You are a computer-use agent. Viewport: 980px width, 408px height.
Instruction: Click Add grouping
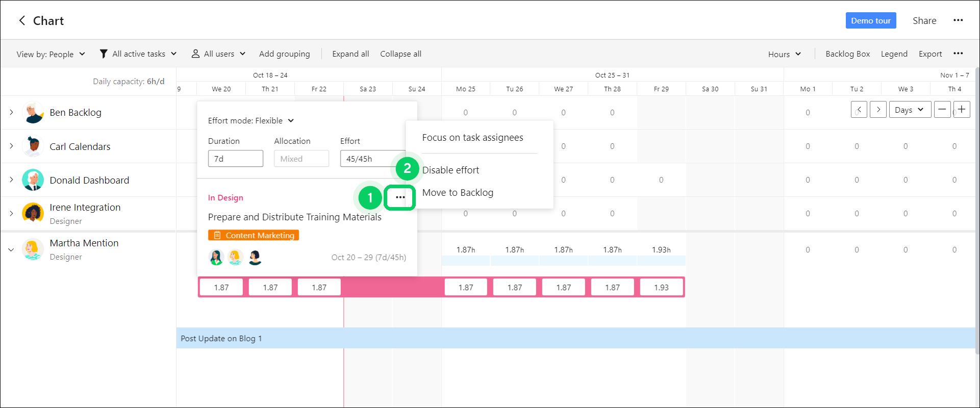click(284, 54)
